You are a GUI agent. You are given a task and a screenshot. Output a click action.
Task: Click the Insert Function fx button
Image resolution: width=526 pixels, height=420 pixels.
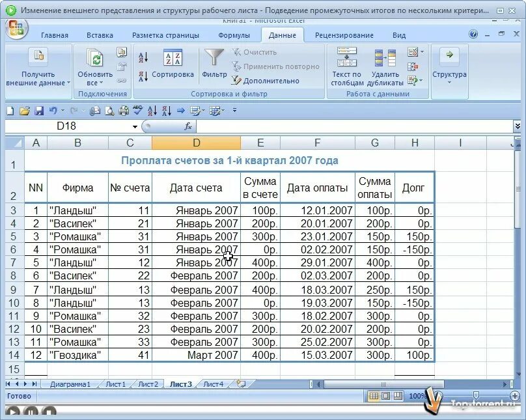tap(188, 126)
